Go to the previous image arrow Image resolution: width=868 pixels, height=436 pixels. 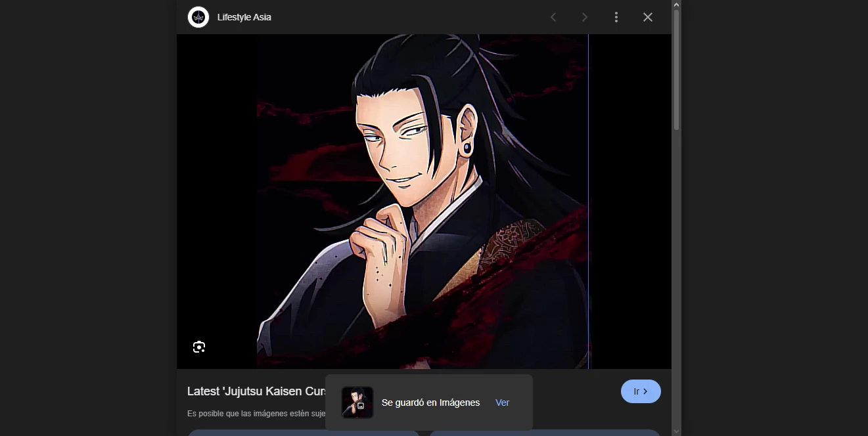tap(553, 17)
